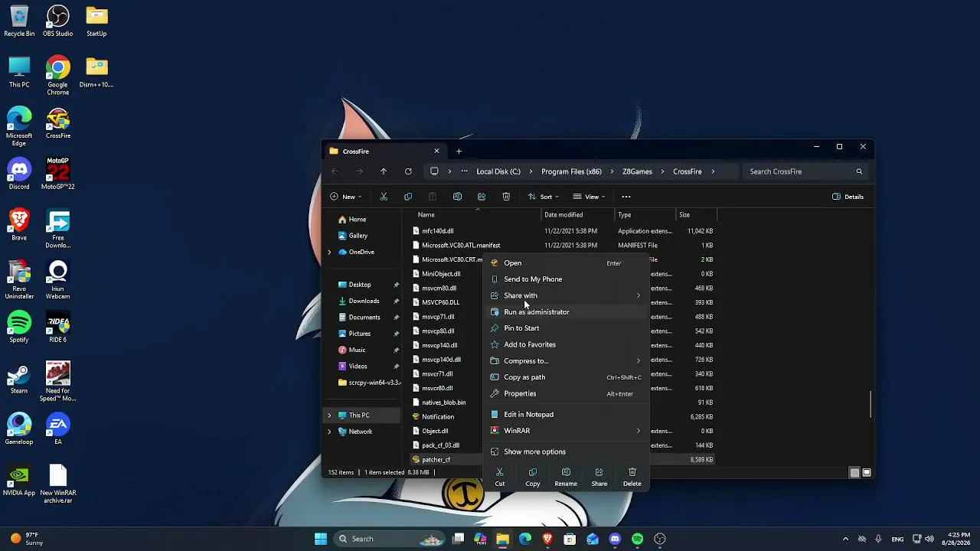
Task: Open Downloads in navigation pane
Action: 364,301
